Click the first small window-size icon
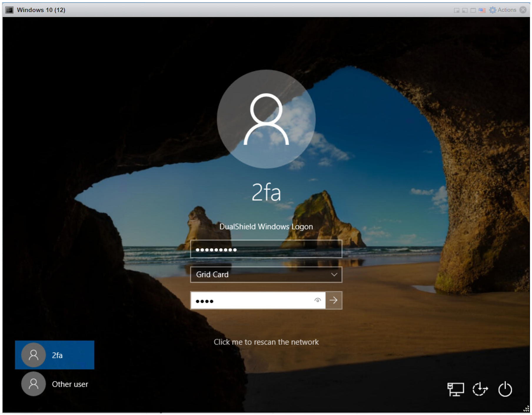Image resolution: width=532 pixels, height=415 pixels. pos(456,10)
